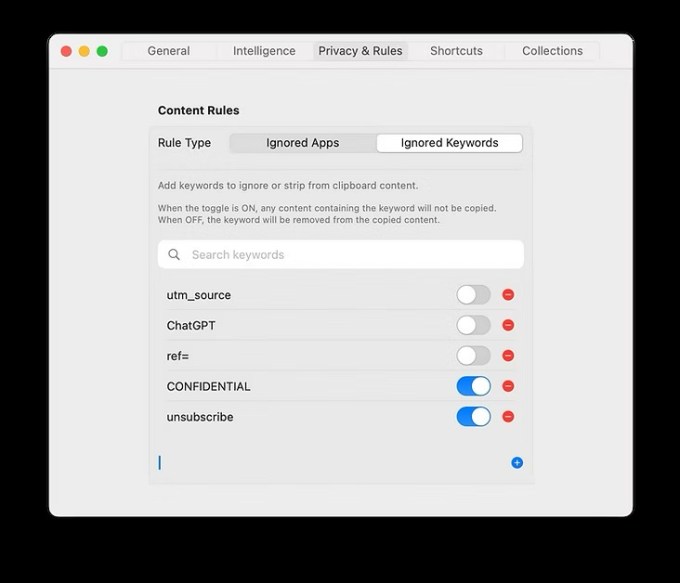Image resolution: width=680 pixels, height=583 pixels.
Task: Delete the ChatGPT keyword via its red minus icon
Action: click(508, 325)
